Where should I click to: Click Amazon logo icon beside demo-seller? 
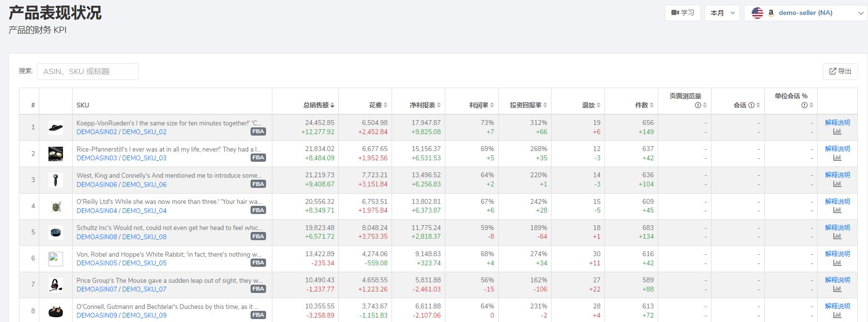pyautogui.click(x=771, y=14)
